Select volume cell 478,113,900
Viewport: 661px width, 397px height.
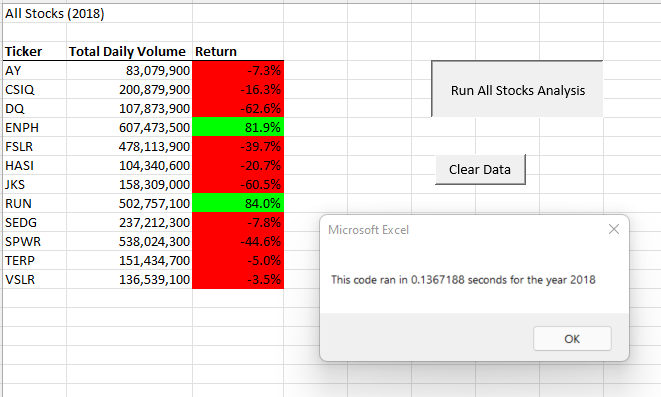129,146
